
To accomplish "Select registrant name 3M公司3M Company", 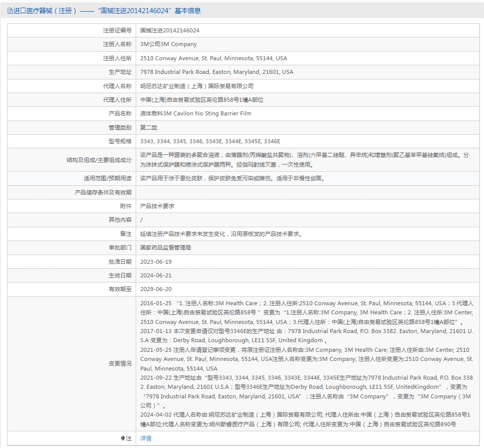I will click(x=169, y=44).
